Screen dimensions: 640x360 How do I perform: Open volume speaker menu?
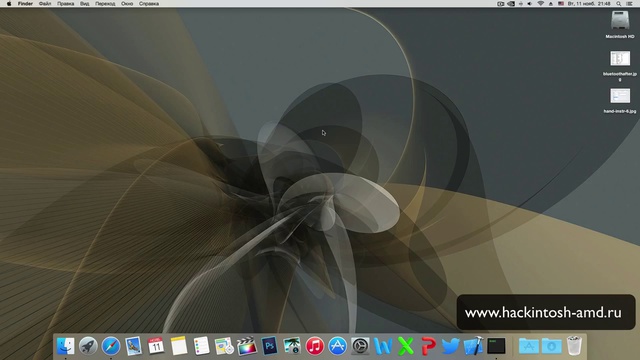[530, 4]
